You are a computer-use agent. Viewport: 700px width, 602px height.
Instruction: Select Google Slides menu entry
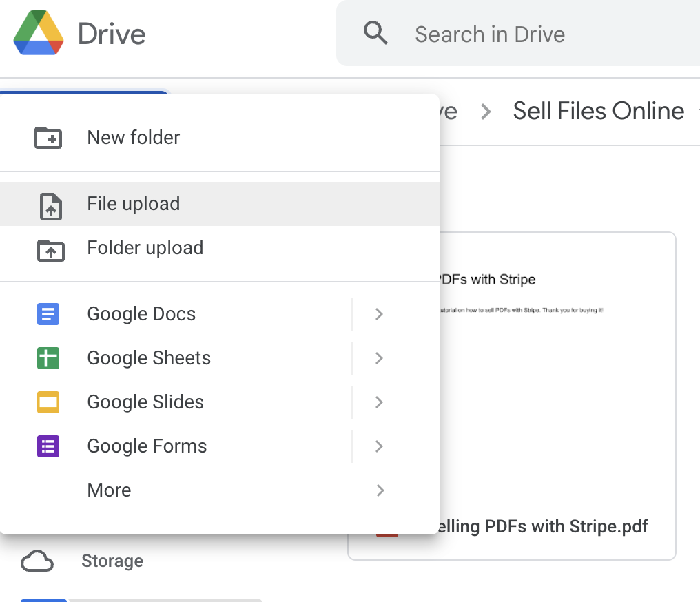220,402
